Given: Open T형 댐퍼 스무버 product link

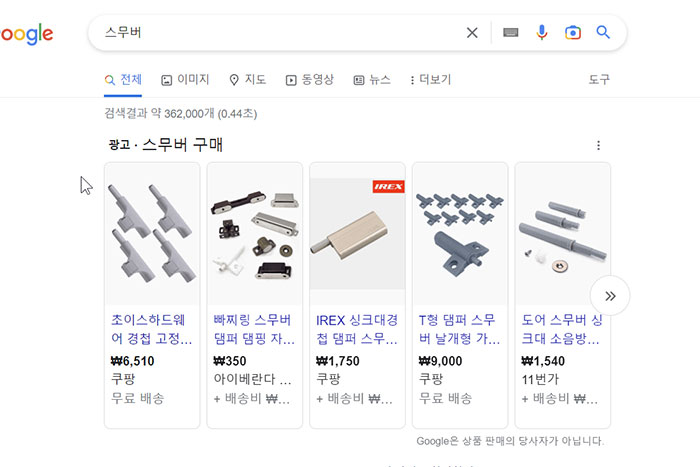Looking at the screenshot, I should (x=460, y=329).
